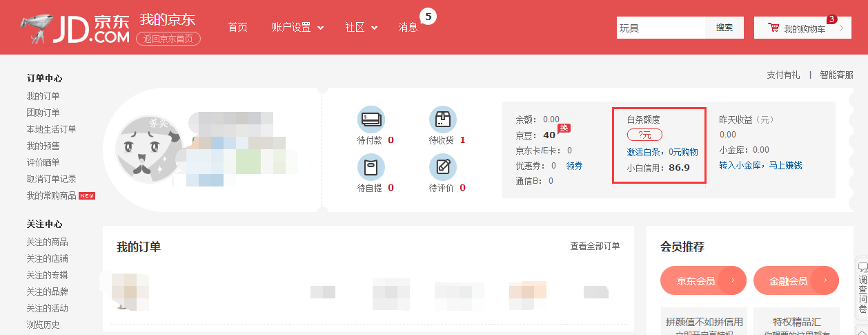Click the 搜索 search button
868x335 pixels.
point(724,28)
